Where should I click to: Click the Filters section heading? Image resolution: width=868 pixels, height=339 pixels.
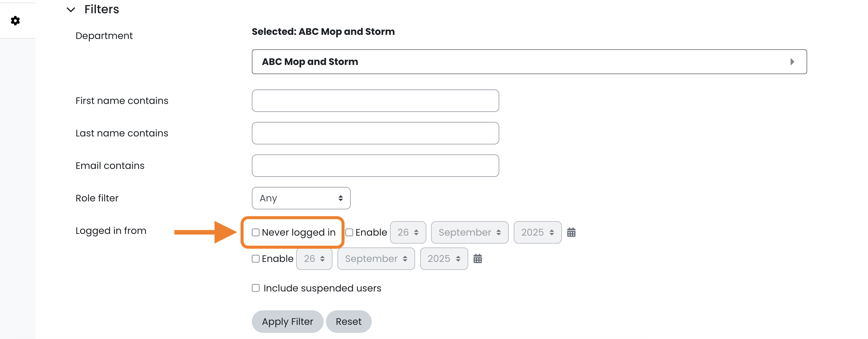coord(102,9)
